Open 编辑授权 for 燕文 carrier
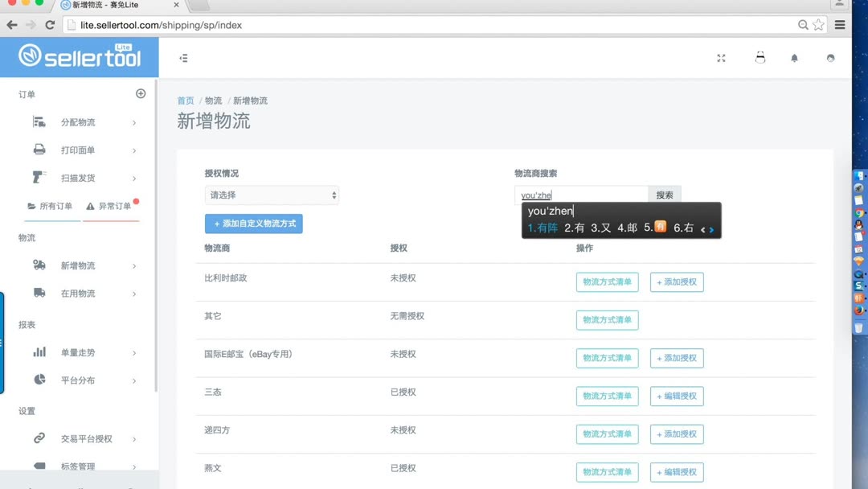 click(676, 472)
